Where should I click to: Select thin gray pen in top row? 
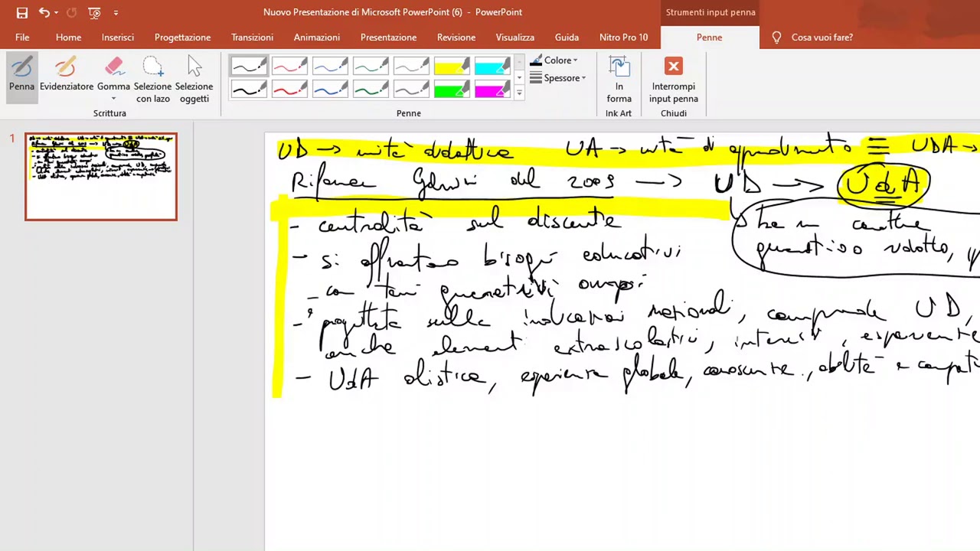pos(411,67)
